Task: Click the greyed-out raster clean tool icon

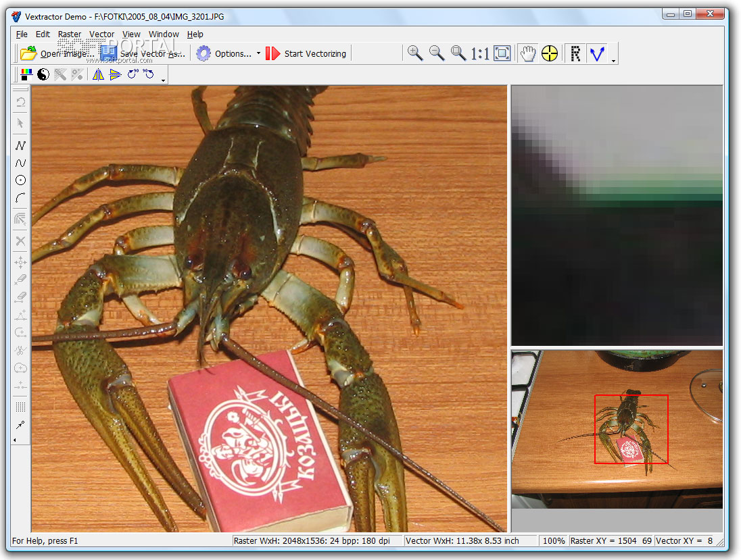Action: (60, 74)
